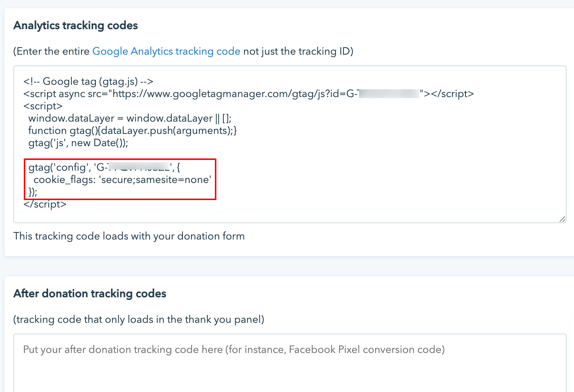
Task: Place cursor on the closing </script> line
Action: coord(45,204)
